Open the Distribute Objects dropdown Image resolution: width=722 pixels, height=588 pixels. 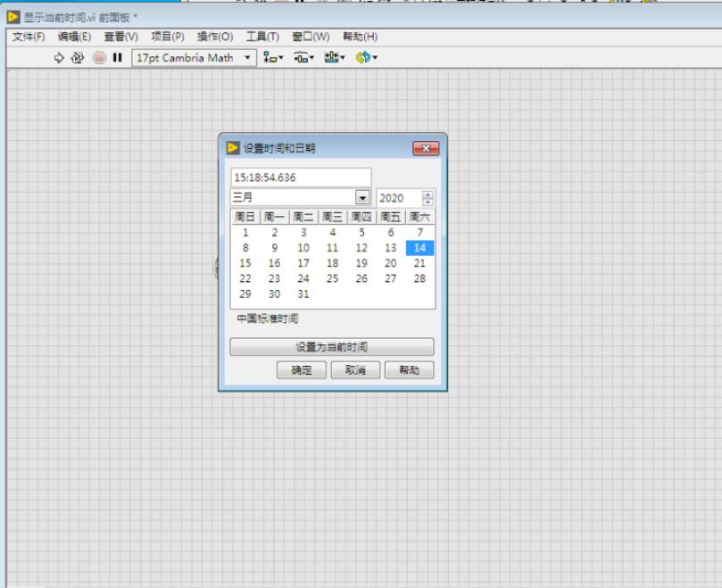coord(304,58)
